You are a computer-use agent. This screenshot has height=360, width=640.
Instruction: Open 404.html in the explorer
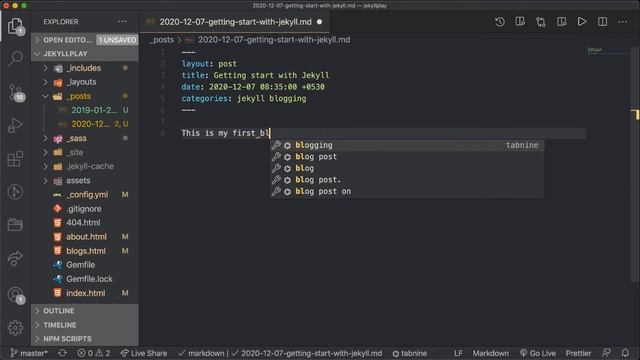pos(85,223)
